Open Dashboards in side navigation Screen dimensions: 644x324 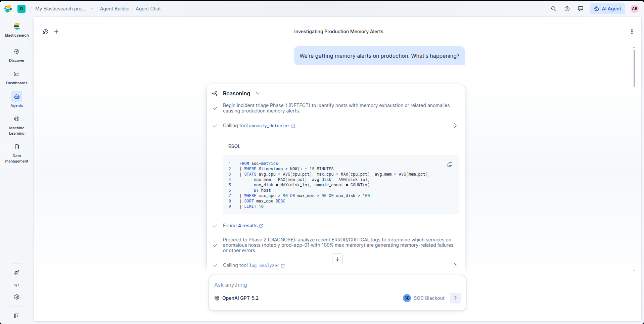[17, 78]
